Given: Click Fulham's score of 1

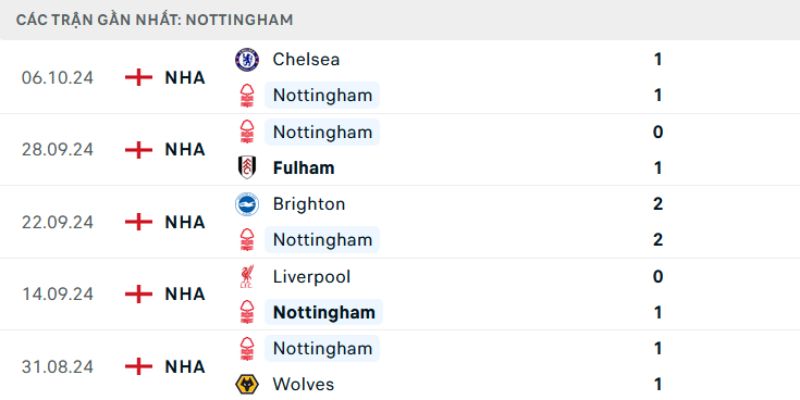Looking at the screenshot, I should 658,168.
